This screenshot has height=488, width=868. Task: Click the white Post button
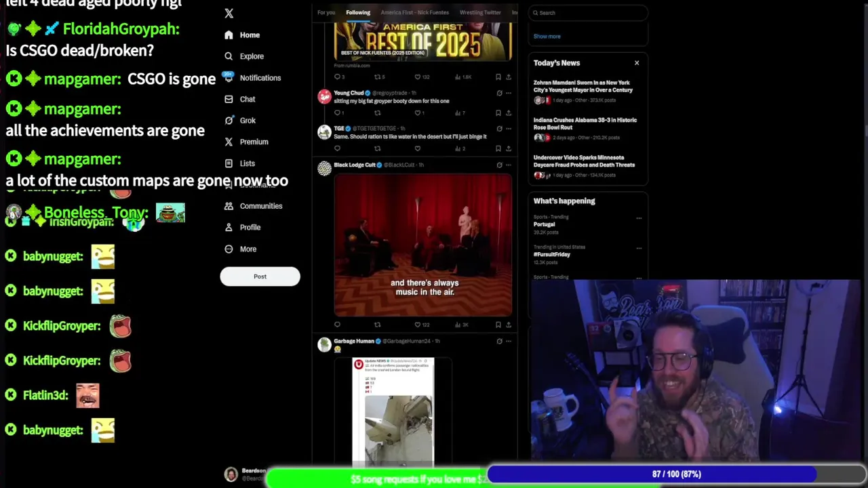tap(260, 277)
